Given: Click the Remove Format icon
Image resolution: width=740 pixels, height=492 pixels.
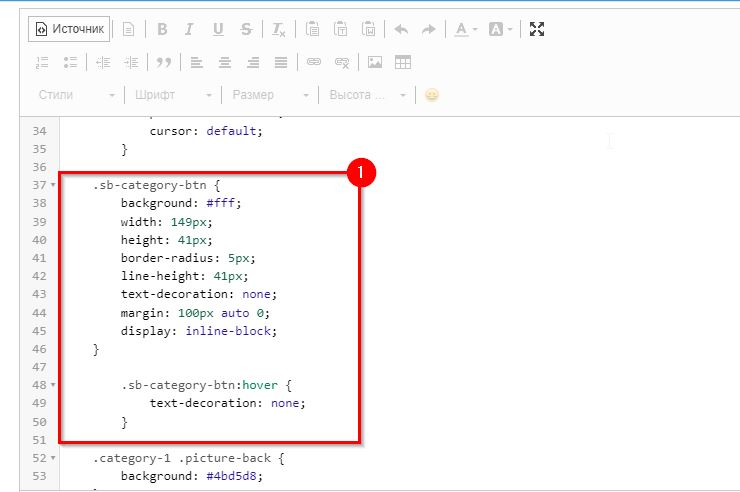Looking at the screenshot, I should (278, 30).
